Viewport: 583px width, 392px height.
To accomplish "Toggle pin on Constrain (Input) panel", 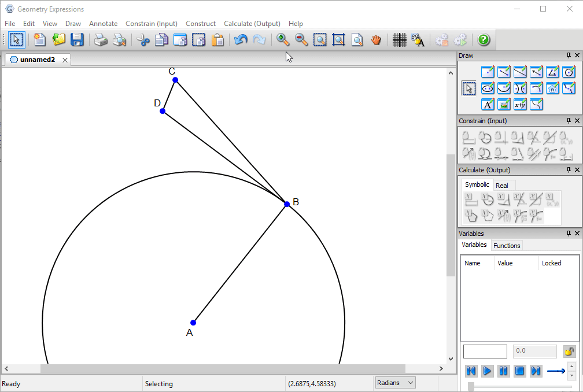I will tap(569, 121).
